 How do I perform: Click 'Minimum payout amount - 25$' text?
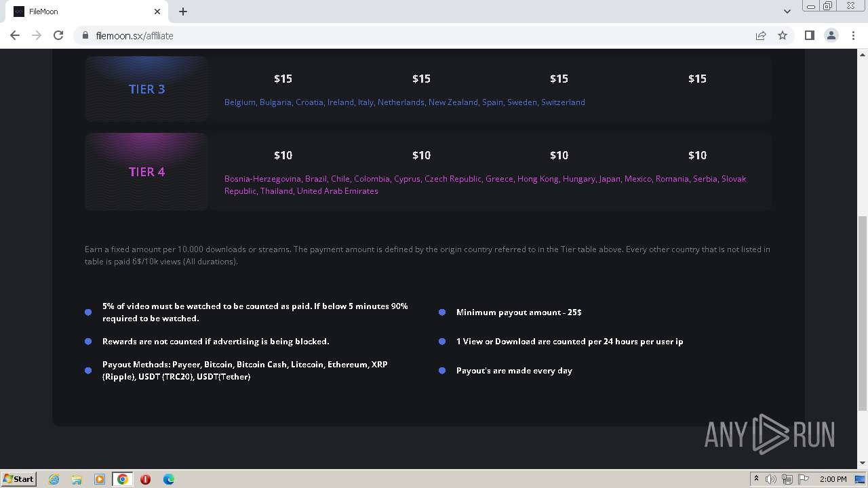(x=519, y=312)
